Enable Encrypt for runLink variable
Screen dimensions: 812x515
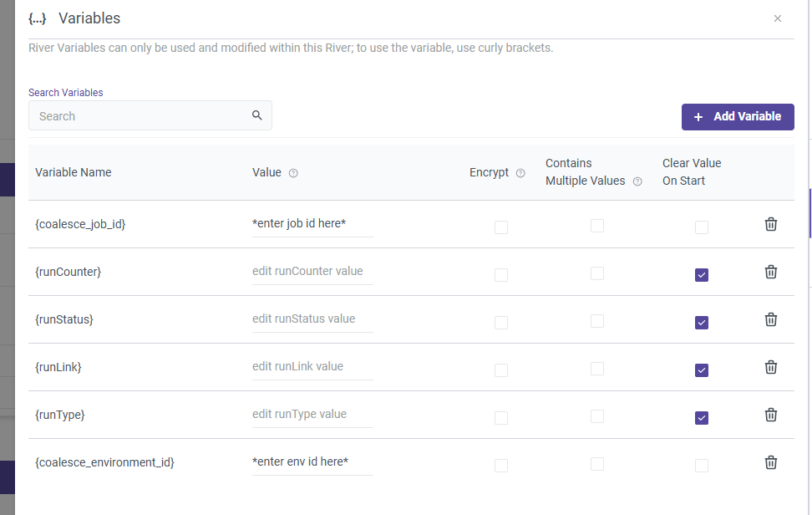pyautogui.click(x=501, y=370)
